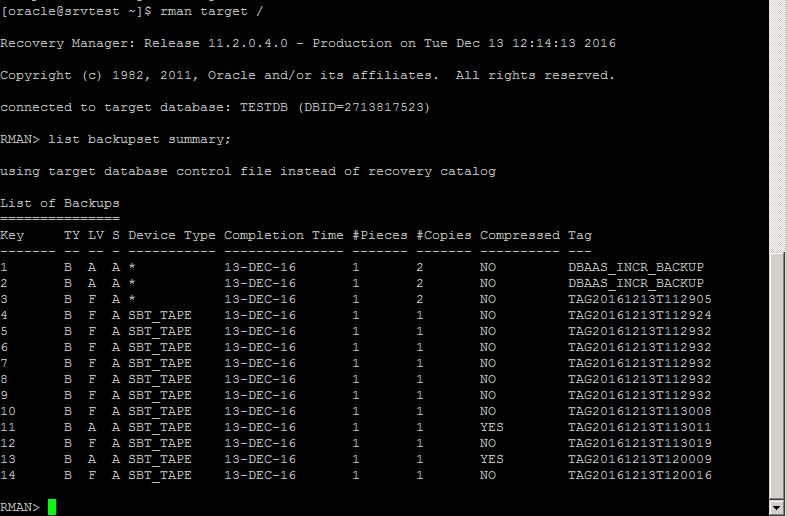This screenshot has height=516, width=787.
Task: Click the 'Compressed' column header
Action: [520, 235]
